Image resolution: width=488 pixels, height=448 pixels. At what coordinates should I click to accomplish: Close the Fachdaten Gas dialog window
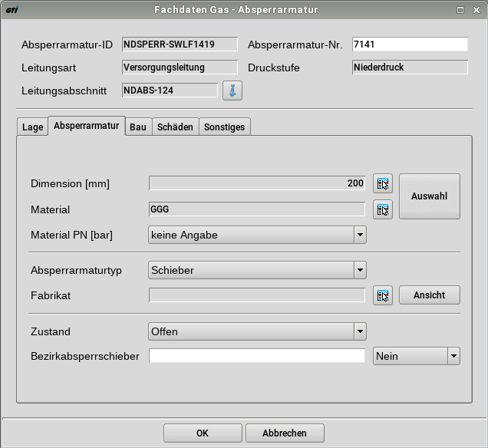point(476,10)
